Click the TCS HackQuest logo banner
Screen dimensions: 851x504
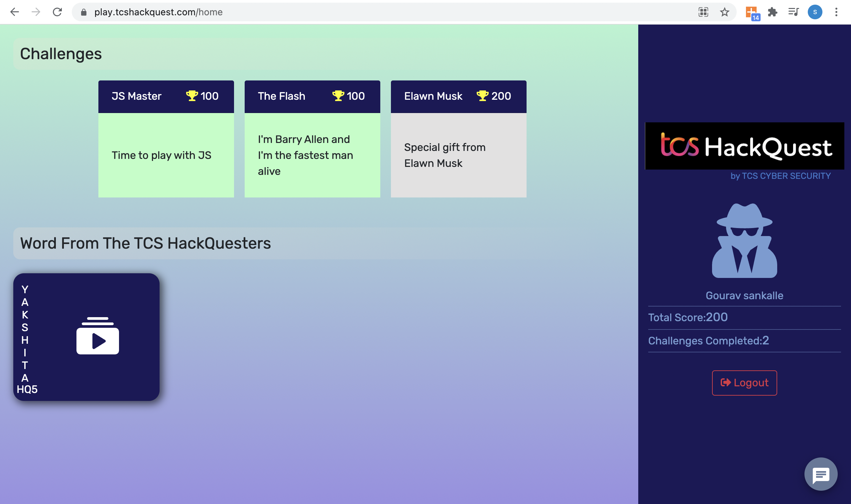(744, 146)
